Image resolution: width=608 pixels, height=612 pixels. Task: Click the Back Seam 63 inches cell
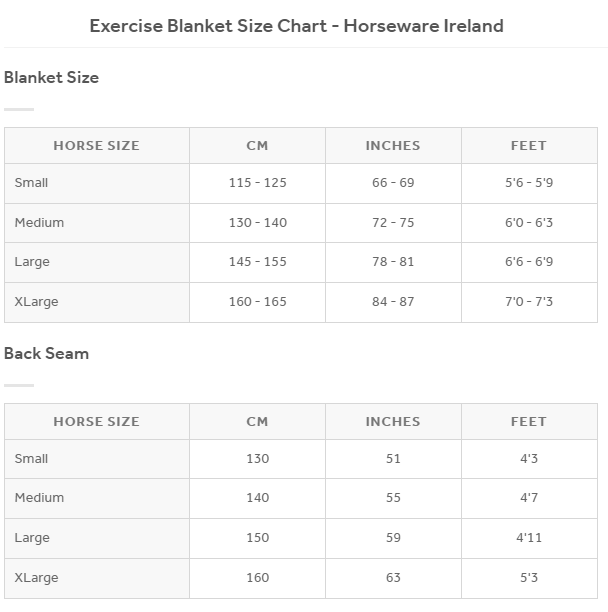point(393,577)
